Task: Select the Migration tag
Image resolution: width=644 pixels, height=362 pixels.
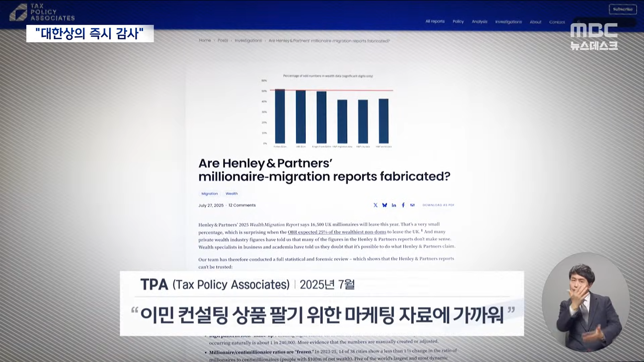Action: click(209, 194)
